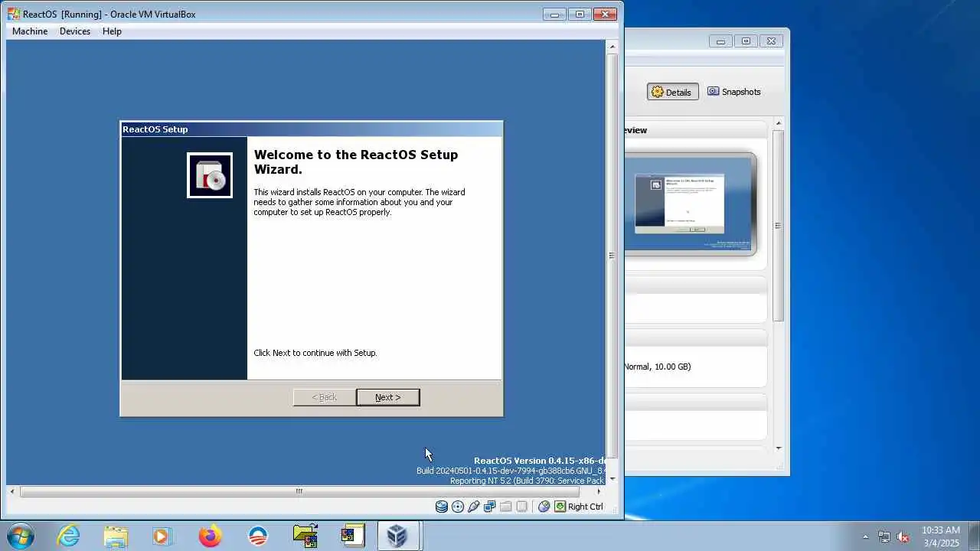Click the disabled Back button in wizard
The image size is (980, 551).
325,397
